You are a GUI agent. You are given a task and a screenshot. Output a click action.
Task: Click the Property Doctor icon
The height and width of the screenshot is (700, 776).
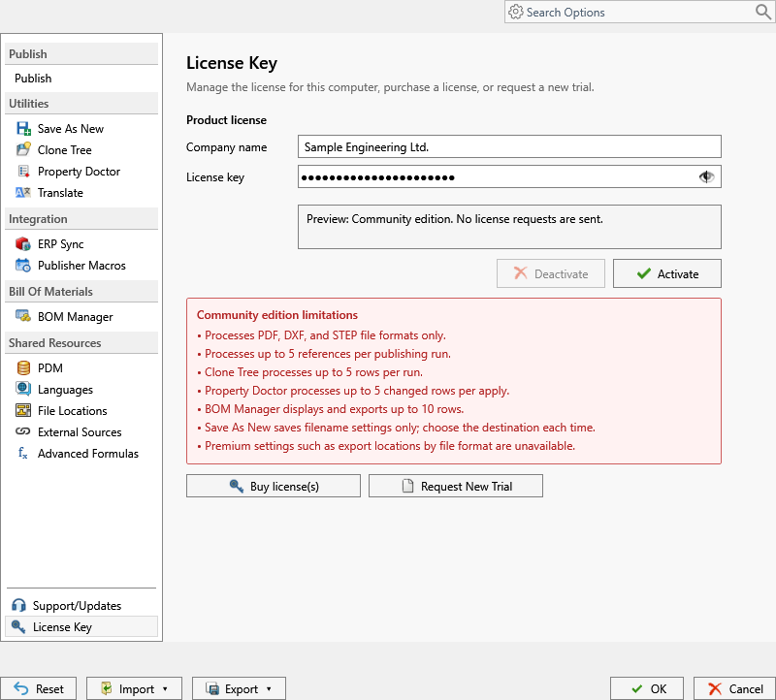pyautogui.click(x=23, y=172)
